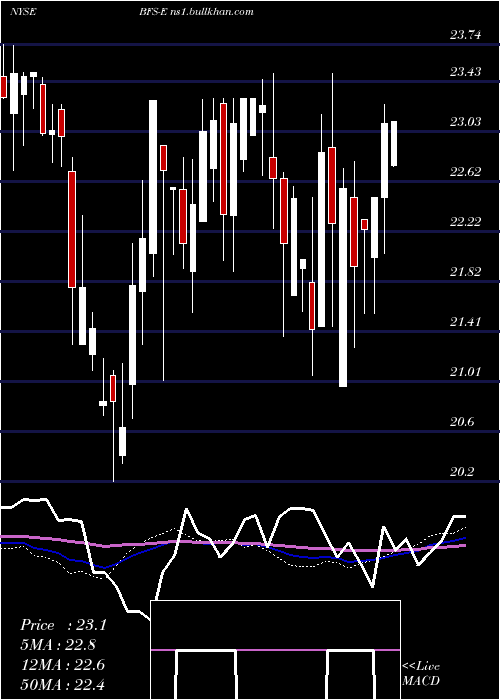Click the BFS-E ns1.bullkhan.com title text
500x700 pixels.
tap(196, 11)
